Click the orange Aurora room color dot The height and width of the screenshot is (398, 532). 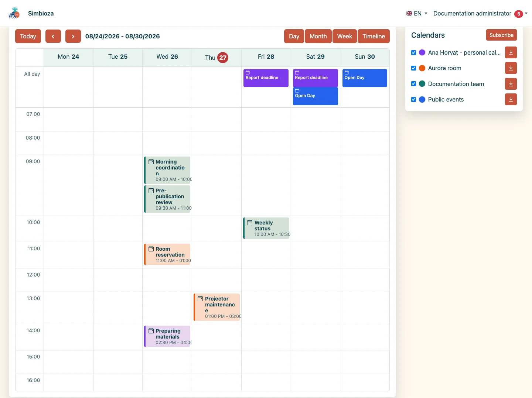pos(422,68)
